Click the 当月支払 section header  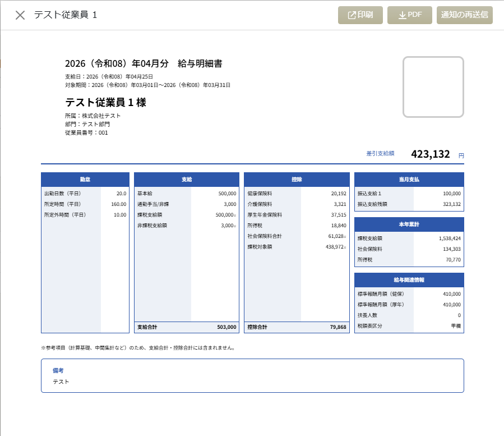point(409,180)
